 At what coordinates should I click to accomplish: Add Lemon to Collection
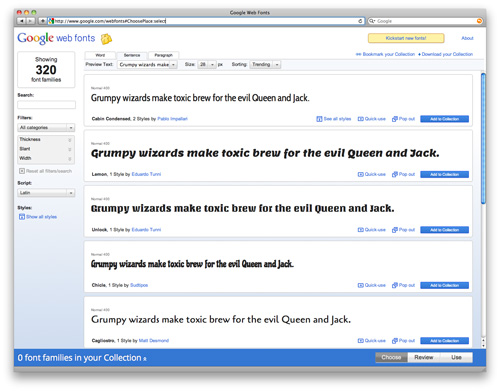click(x=444, y=174)
